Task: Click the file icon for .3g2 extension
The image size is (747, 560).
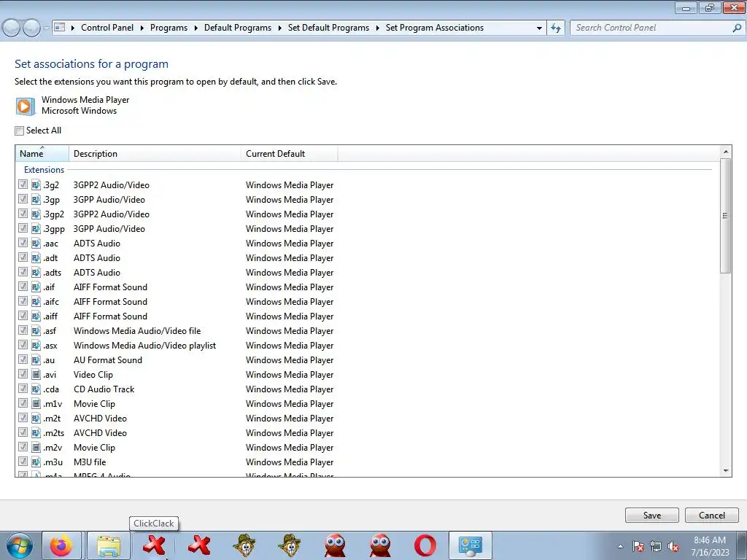Action: click(x=36, y=184)
